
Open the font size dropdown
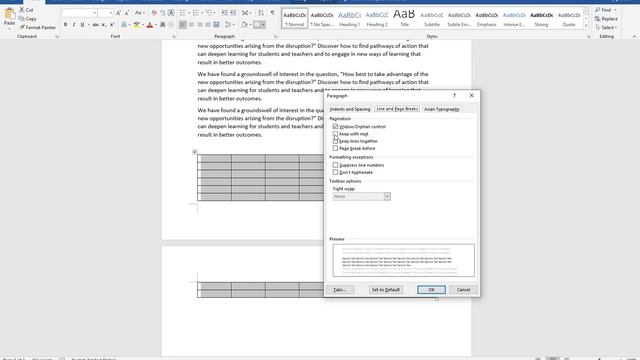[111, 13]
